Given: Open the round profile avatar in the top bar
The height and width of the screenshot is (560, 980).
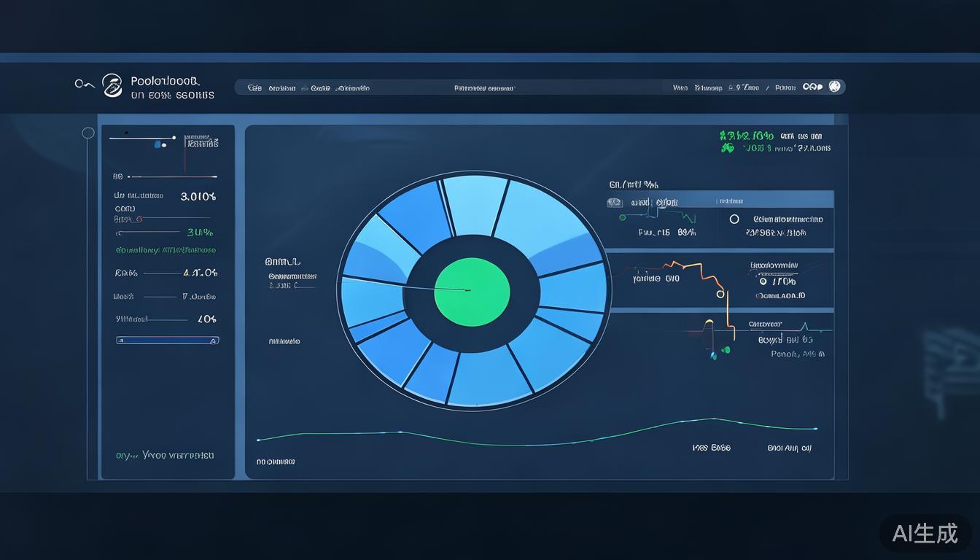Looking at the screenshot, I should (x=835, y=86).
